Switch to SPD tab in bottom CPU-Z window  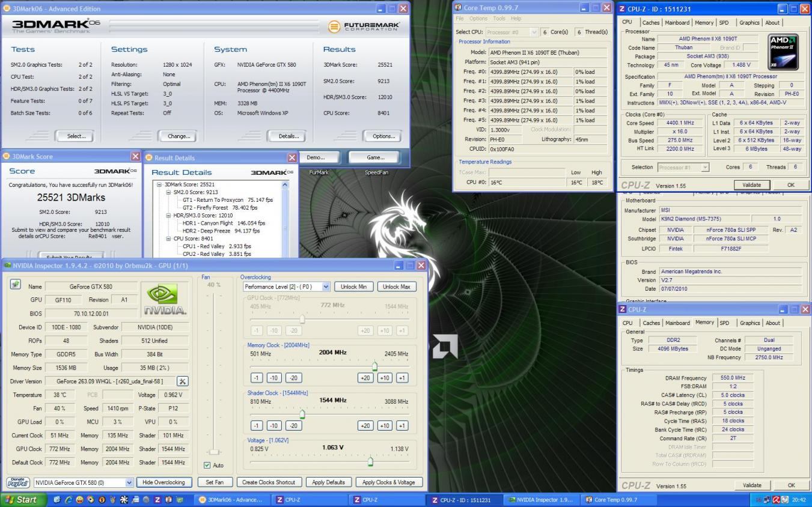(724, 323)
